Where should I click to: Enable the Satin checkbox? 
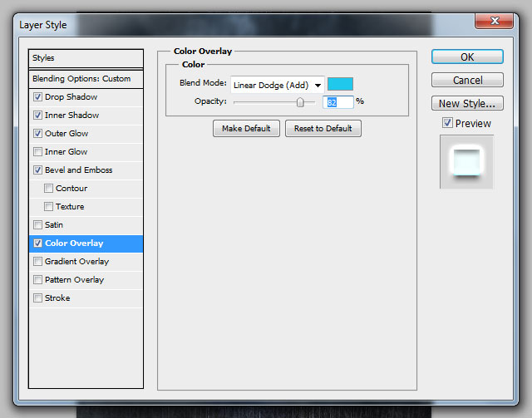click(x=37, y=225)
